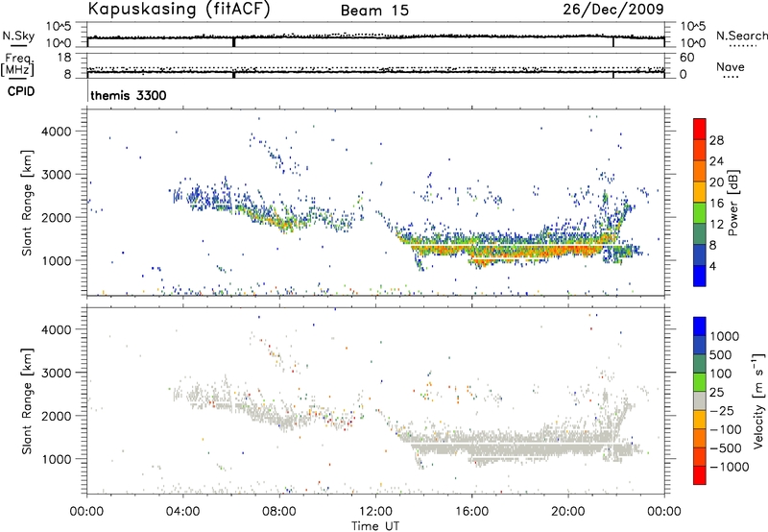This screenshot has height=532, width=768.
Task: Click the '16' power scale value
Action: coord(716,204)
